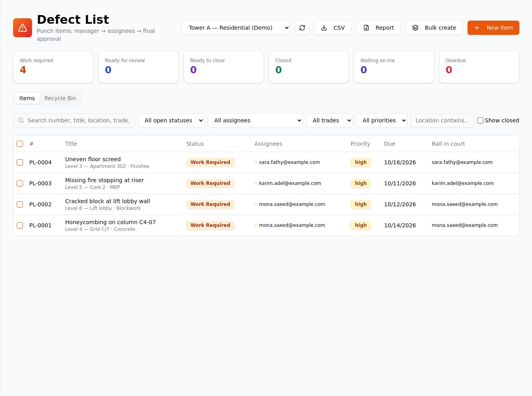
Task: Click the document icon on Report button
Action: coord(366,28)
